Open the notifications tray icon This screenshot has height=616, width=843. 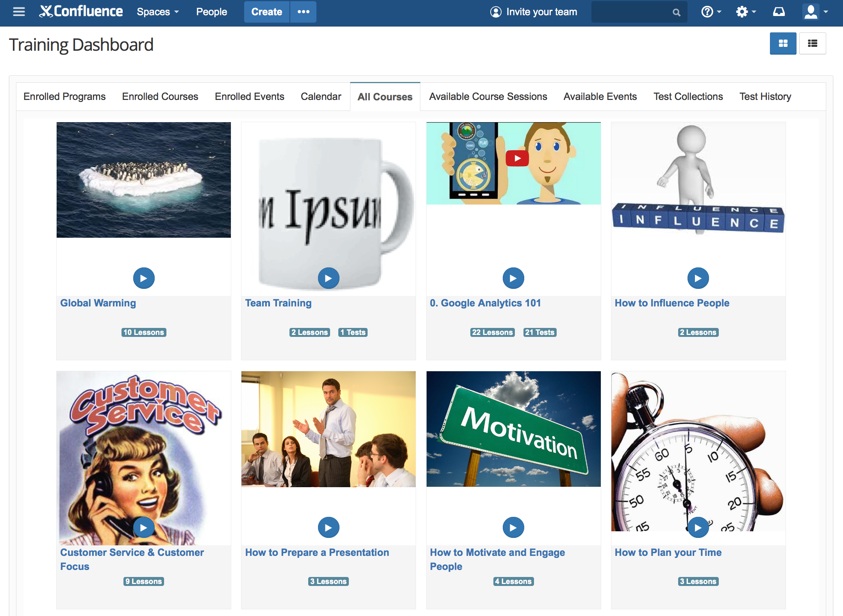(779, 12)
